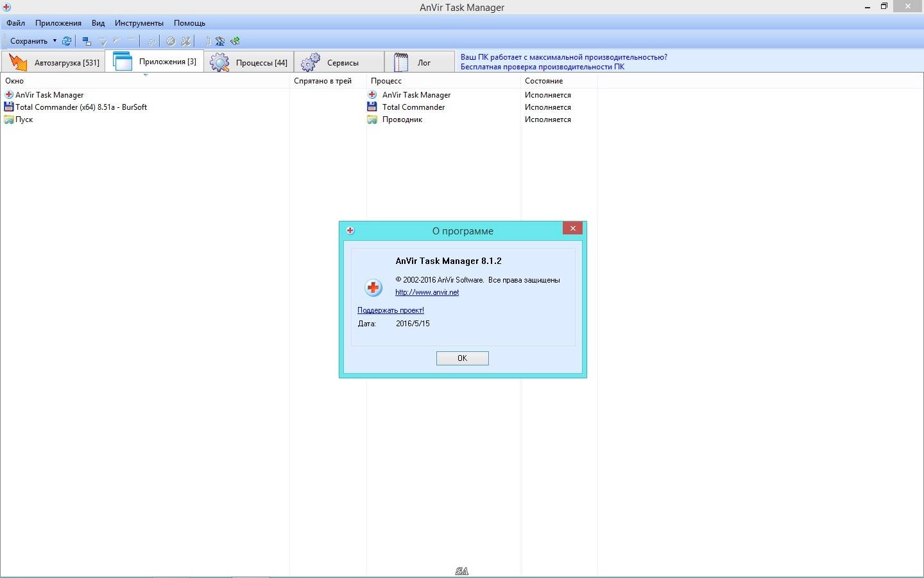Click the Проводник icon in Процесс column

point(372,119)
